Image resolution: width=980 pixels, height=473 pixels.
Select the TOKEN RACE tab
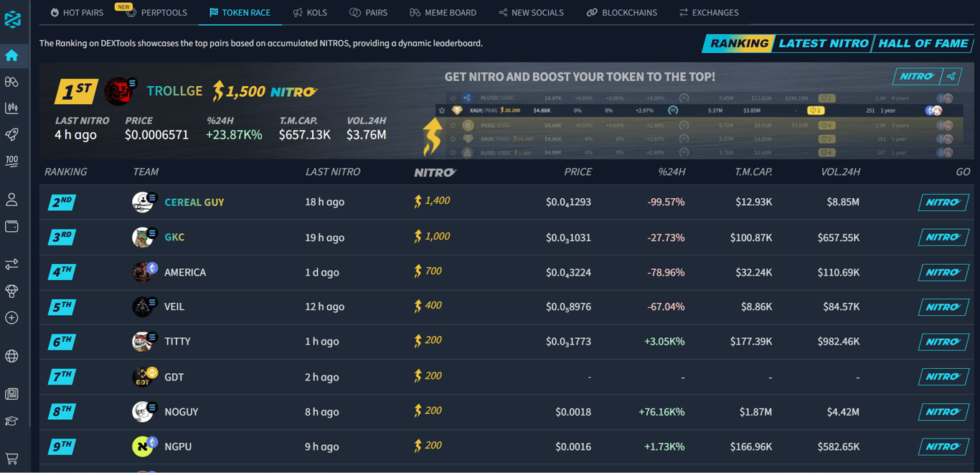tap(240, 12)
